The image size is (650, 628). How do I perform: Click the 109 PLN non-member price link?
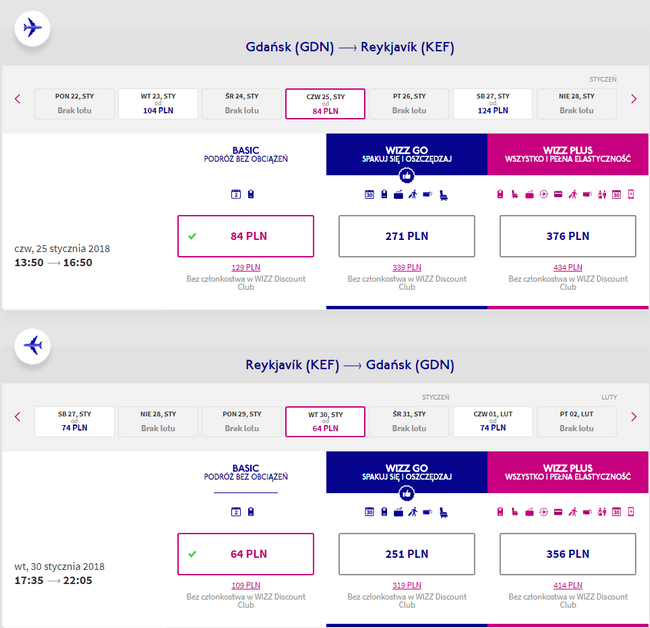246,585
